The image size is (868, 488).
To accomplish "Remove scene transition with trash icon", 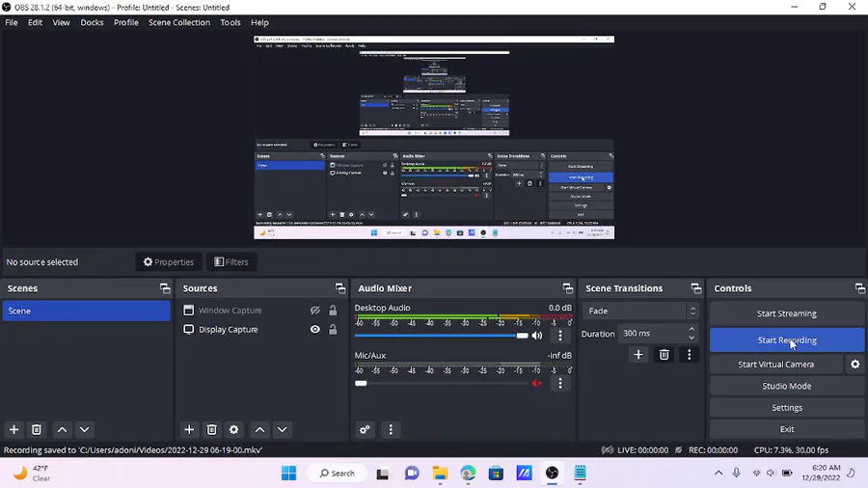I will pos(664,355).
